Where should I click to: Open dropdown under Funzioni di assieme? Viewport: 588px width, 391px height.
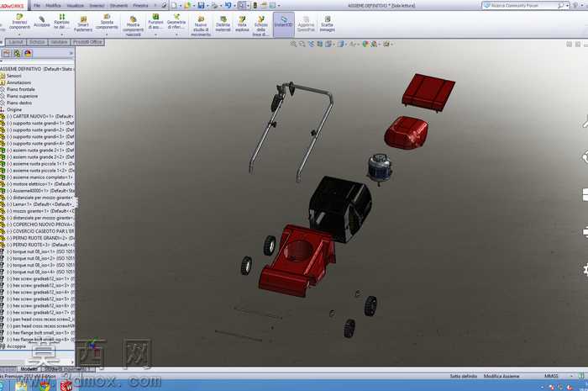point(155,34)
